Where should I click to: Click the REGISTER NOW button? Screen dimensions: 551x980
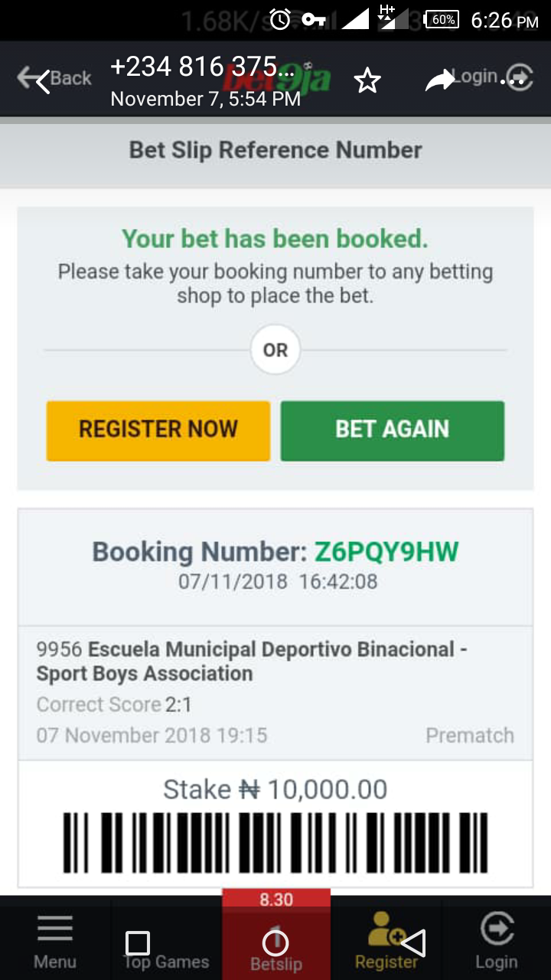158,430
